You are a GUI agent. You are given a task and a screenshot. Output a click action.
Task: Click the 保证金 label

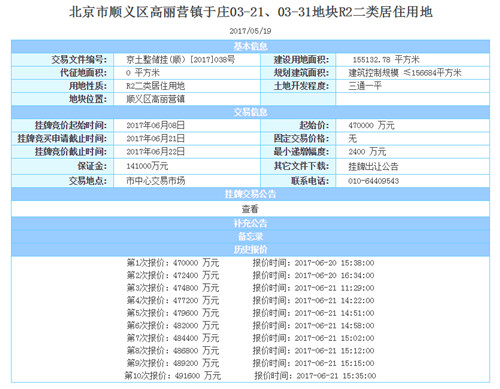[x=92, y=166]
